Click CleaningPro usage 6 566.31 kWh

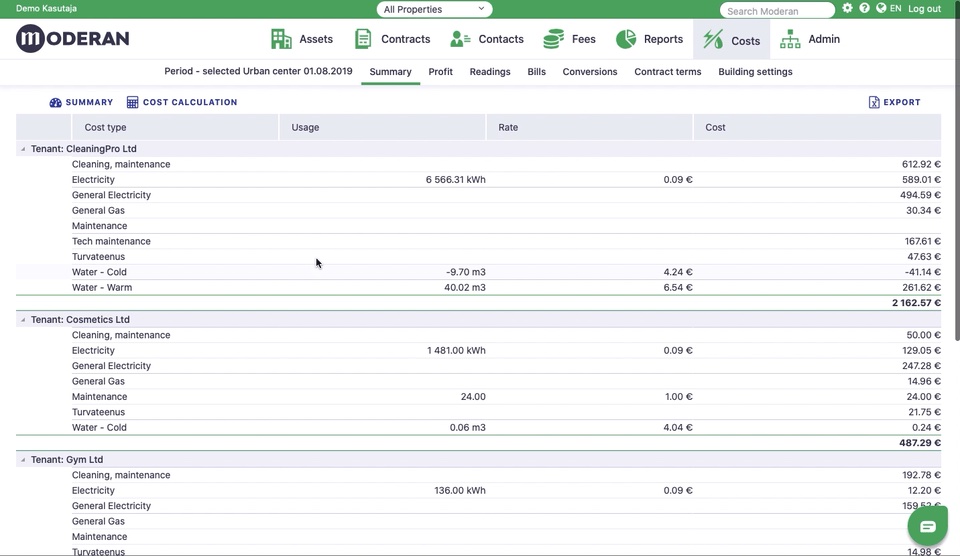(456, 180)
